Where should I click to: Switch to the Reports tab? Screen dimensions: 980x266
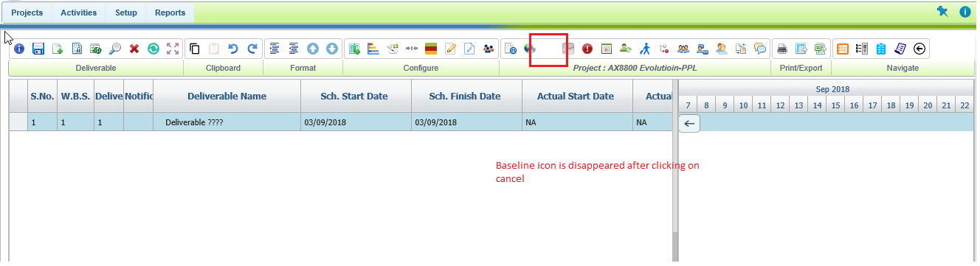click(170, 13)
